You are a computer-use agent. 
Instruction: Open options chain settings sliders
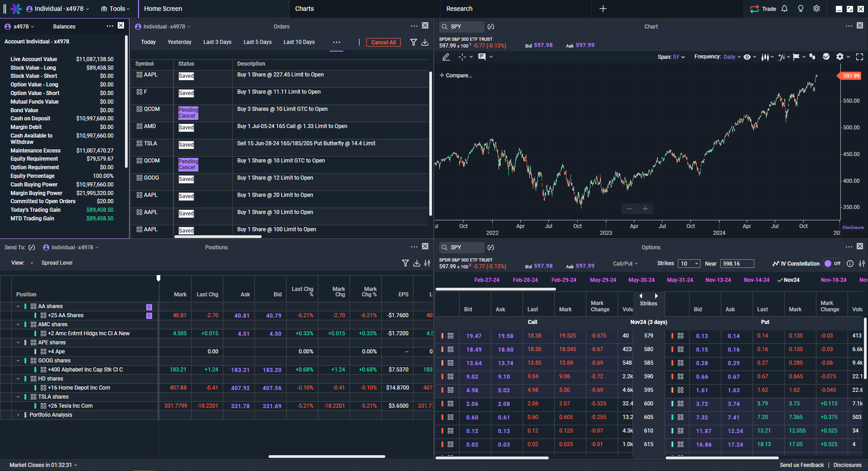click(x=862, y=263)
